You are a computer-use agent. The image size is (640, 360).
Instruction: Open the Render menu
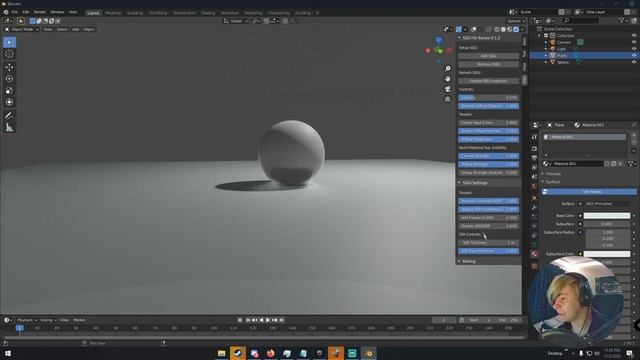(x=40, y=12)
